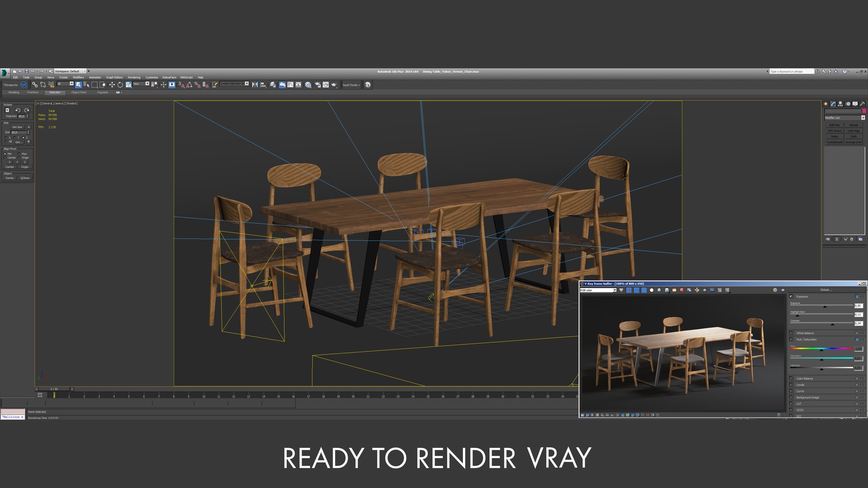Toggle the 3D Snaps icon
The height and width of the screenshot is (488, 868).
coord(181,84)
